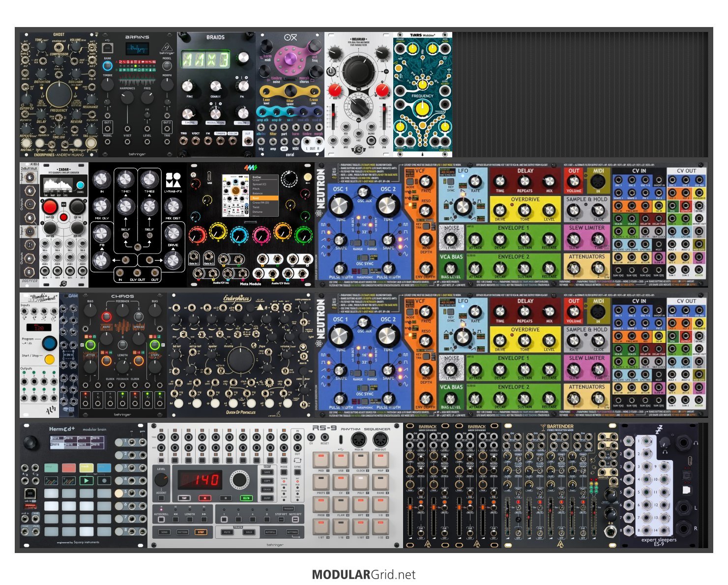
Task: Click the AUTOFILL button on RS-9
Action: pos(271,532)
